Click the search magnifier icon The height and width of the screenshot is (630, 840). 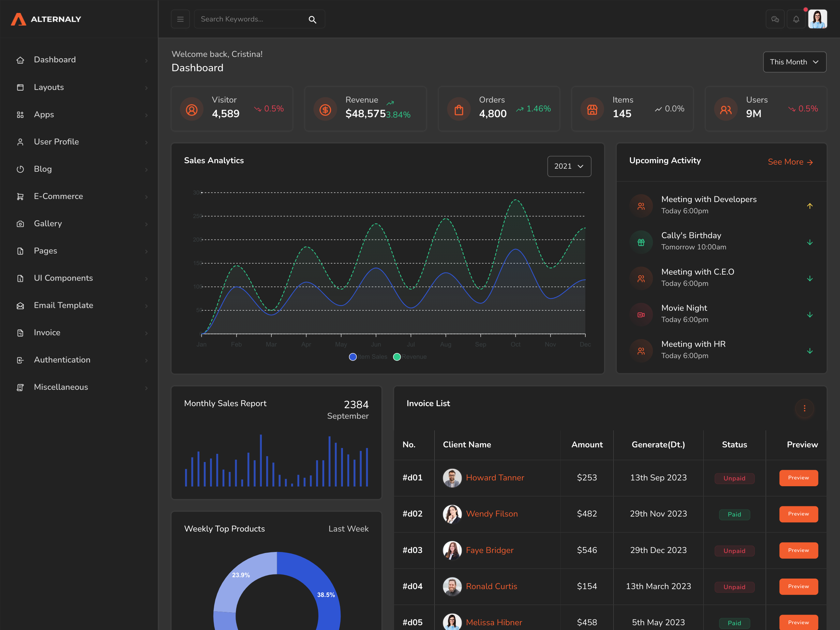pyautogui.click(x=313, y=19)
